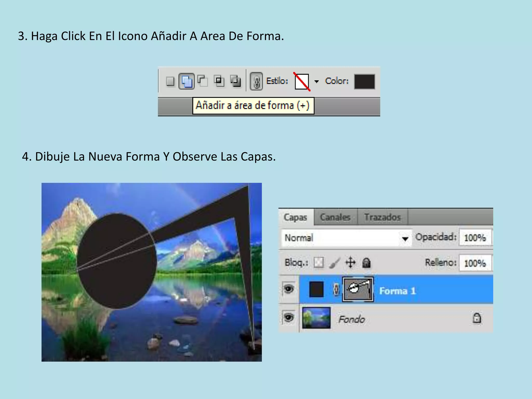
Task: Click the Estilo style swatch with red slash
Action: tap(302, 82)
